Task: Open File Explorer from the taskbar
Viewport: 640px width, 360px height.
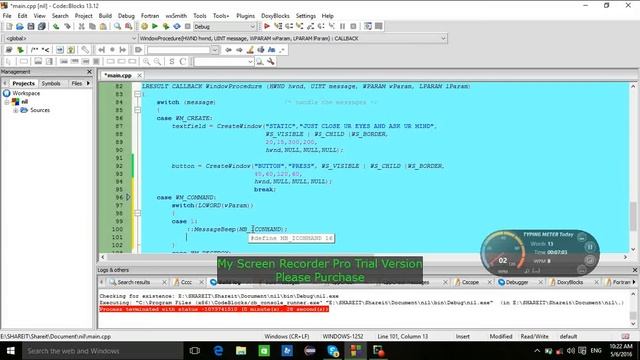Action: click(x=241, y=351)
